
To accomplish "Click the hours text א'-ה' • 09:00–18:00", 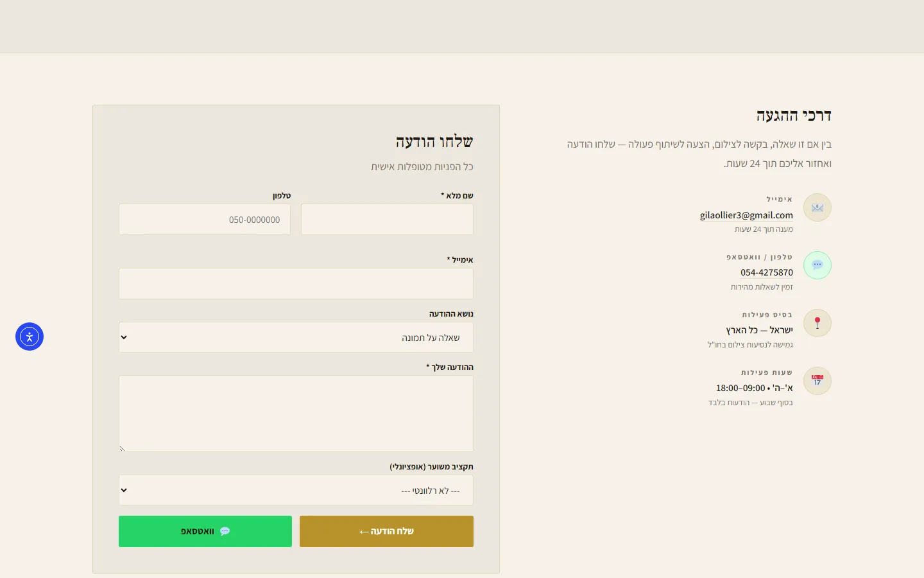I will point(755,388).
